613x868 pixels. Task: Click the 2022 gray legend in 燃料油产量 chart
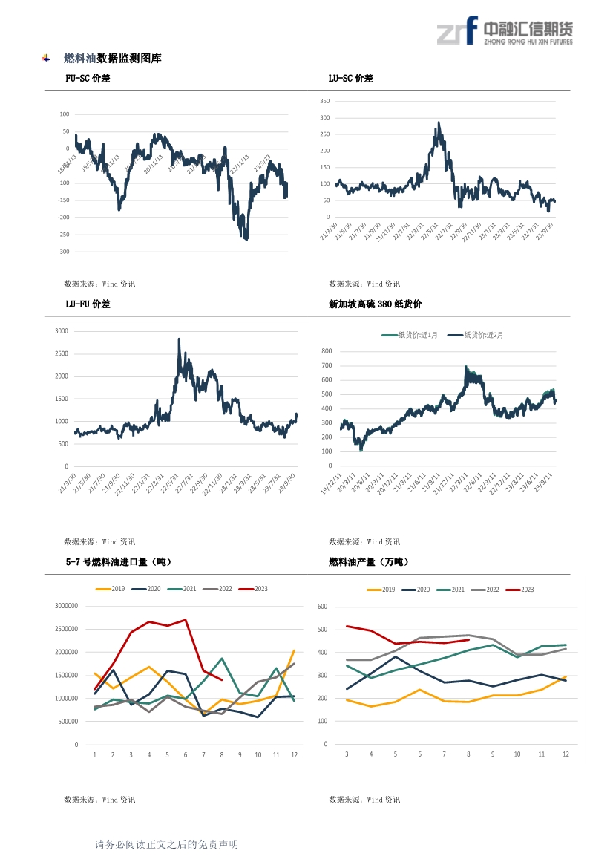coord(485,590)
